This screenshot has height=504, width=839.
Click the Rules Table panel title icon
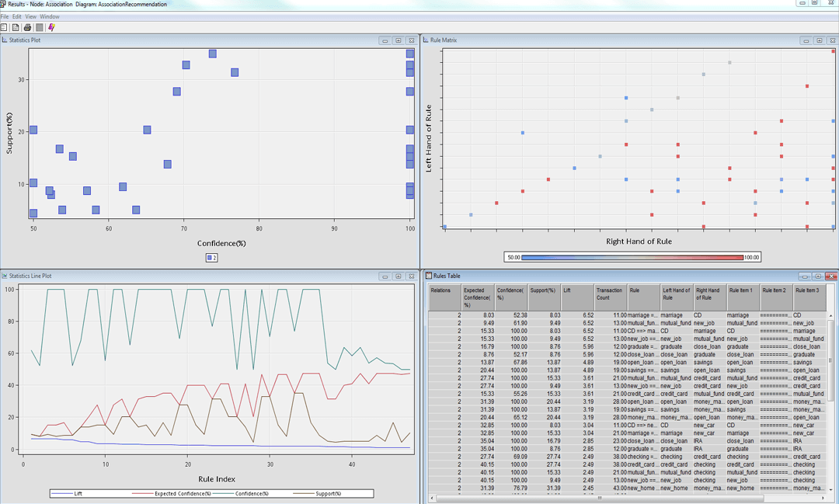tap(429, 276)
